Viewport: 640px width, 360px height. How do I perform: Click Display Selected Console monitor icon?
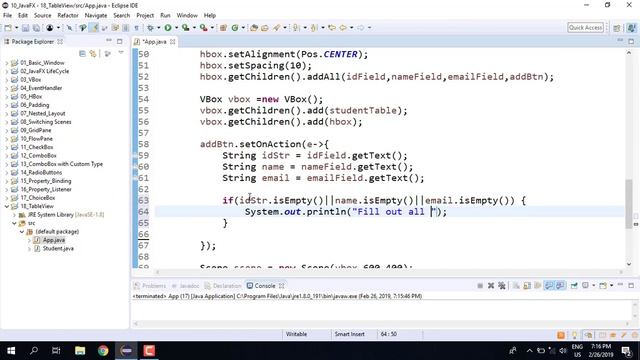pyautogui.click(x=585, y=286)
